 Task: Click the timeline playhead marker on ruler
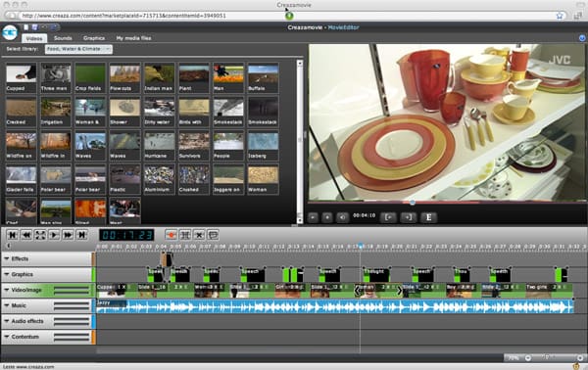(361, 247)
